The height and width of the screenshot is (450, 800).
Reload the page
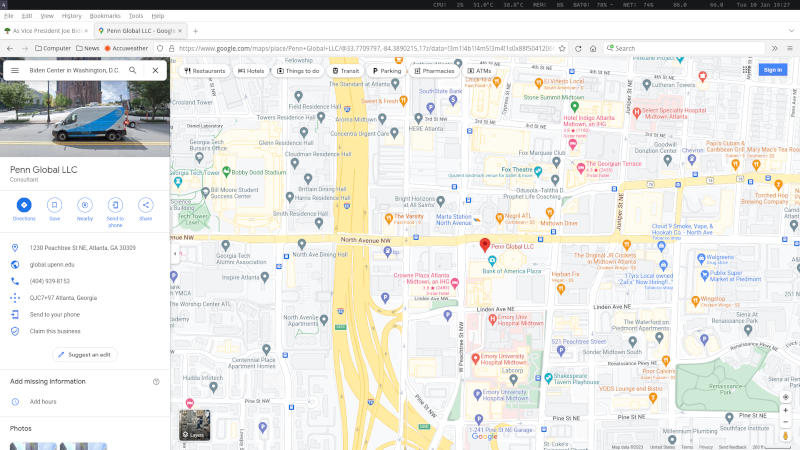pos(578,48)
